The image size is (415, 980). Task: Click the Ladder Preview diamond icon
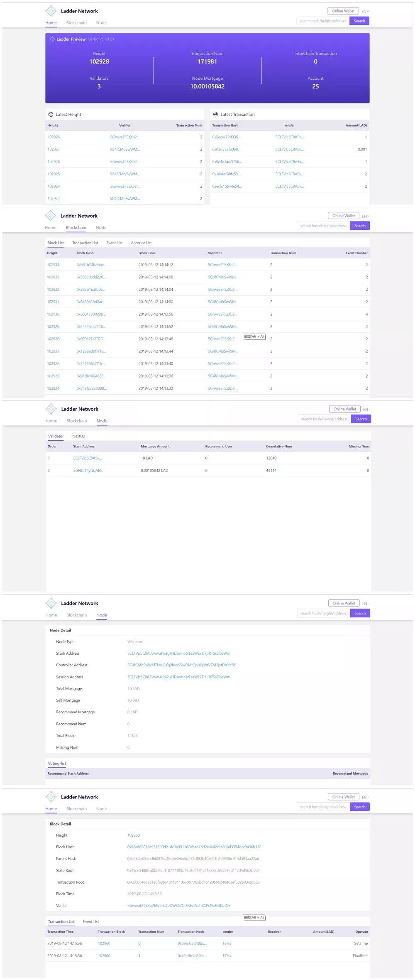pyautogui.click(x=52, y=39)
